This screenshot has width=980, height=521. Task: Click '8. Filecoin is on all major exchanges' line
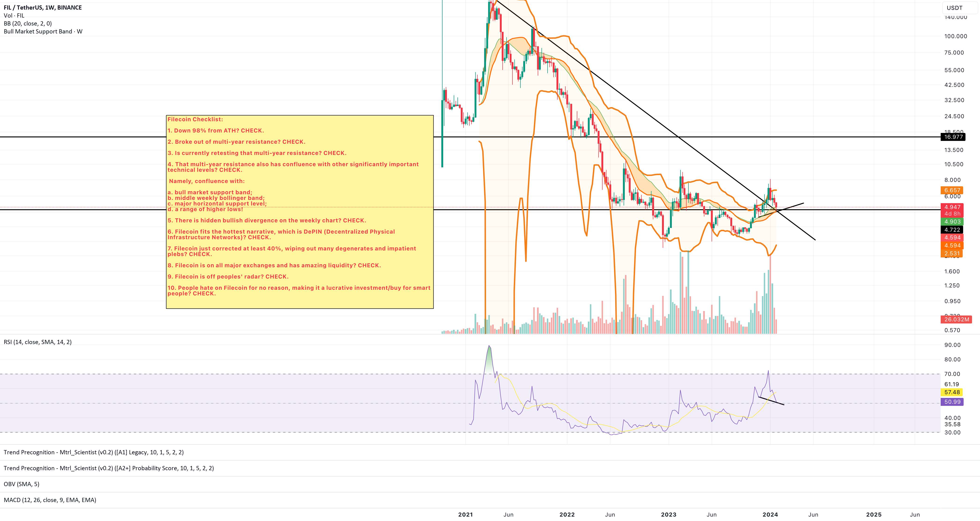(274, 266)
